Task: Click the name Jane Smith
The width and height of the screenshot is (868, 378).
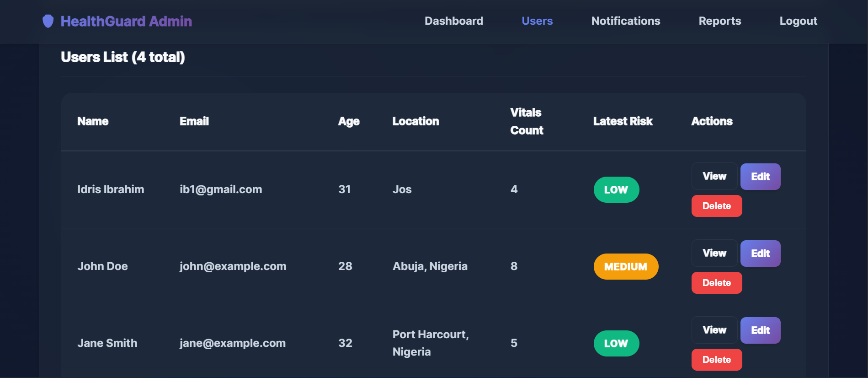Action: 107,343
